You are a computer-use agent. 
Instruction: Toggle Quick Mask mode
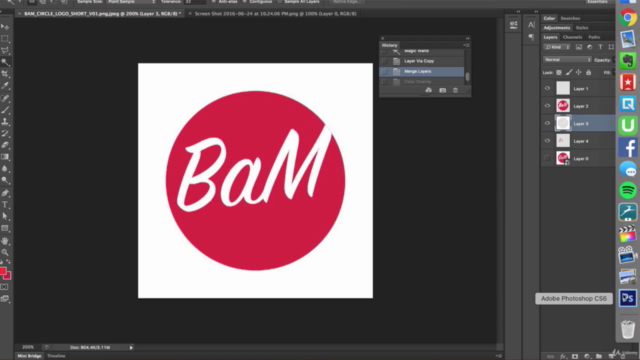click(x=4, y=287)
